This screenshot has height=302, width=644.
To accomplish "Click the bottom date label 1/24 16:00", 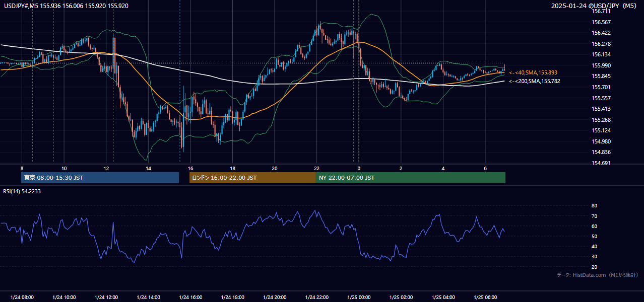I will tap(190, 297).
